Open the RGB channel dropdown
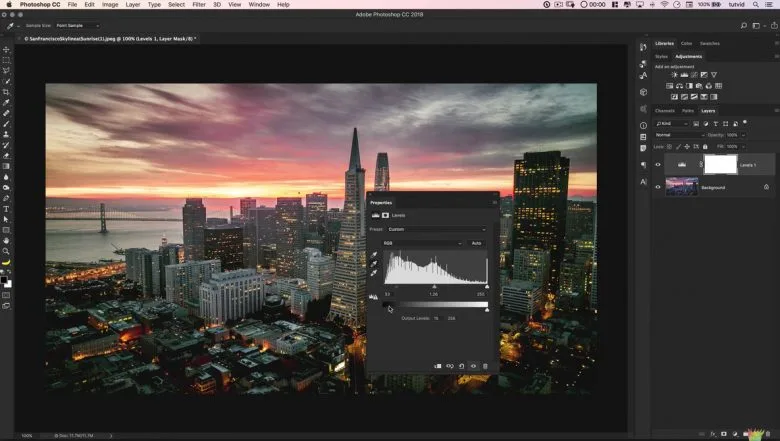The height and width of the screenshot is (441, 780). tap(424, 243)
